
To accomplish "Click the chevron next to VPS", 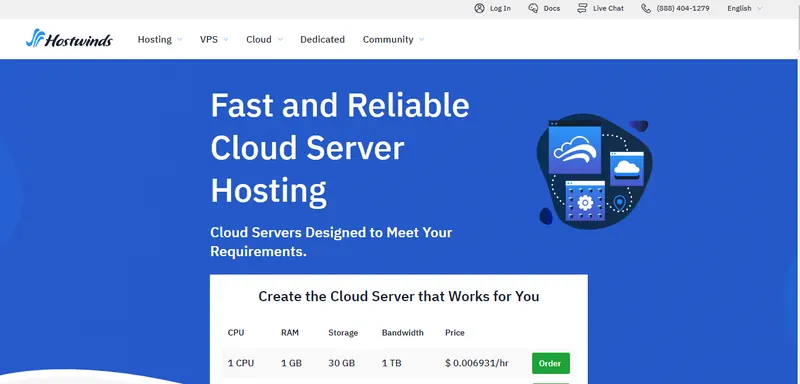I will (226, 40).
